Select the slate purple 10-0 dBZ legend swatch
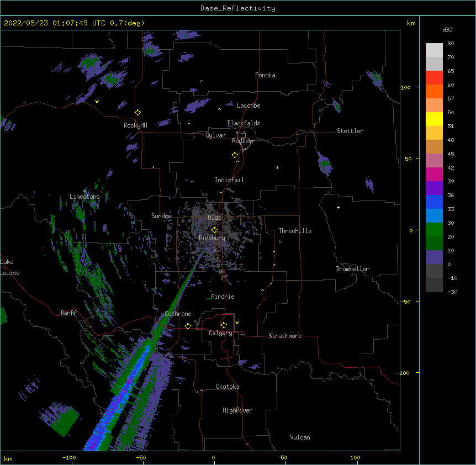This screenshot has width=476, height=465. [x=434, y=257]
